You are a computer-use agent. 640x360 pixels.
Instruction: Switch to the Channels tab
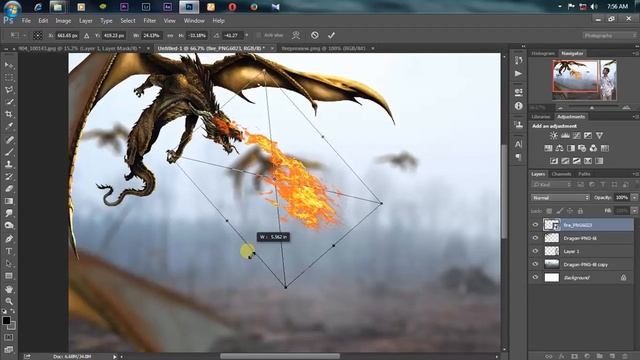[561, 174]
